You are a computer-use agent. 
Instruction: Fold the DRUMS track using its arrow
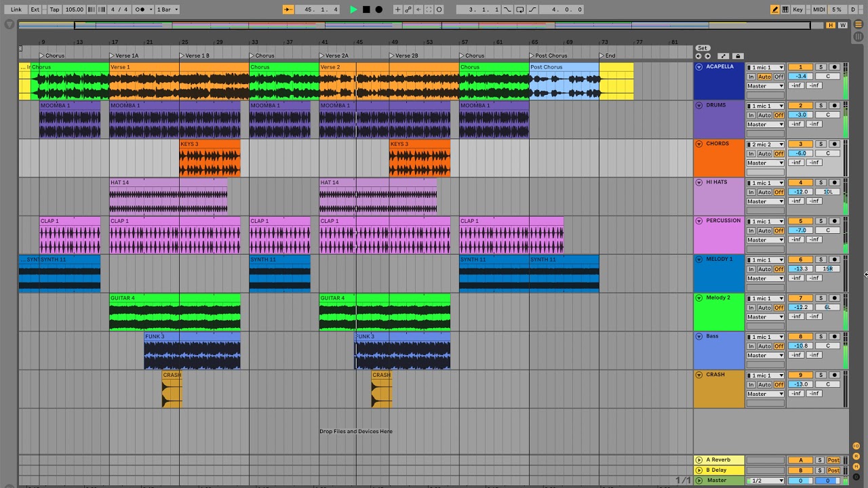click(699, 106)
